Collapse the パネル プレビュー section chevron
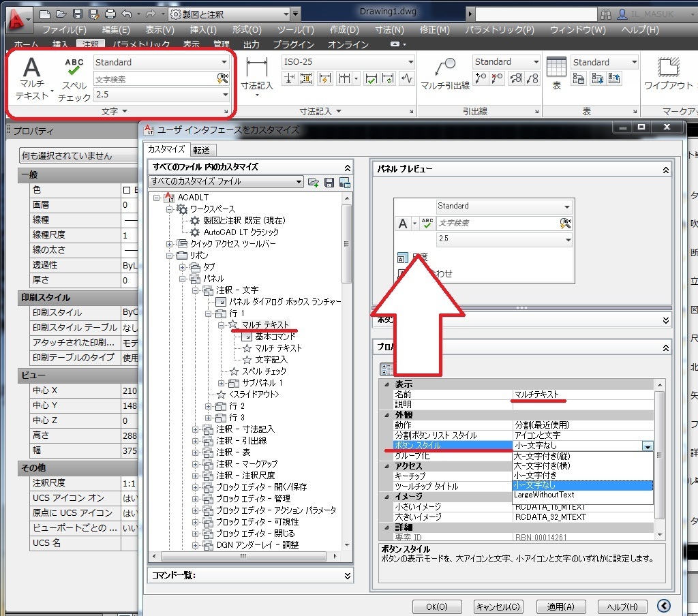 pyautogui.click(x=666, y=170)
